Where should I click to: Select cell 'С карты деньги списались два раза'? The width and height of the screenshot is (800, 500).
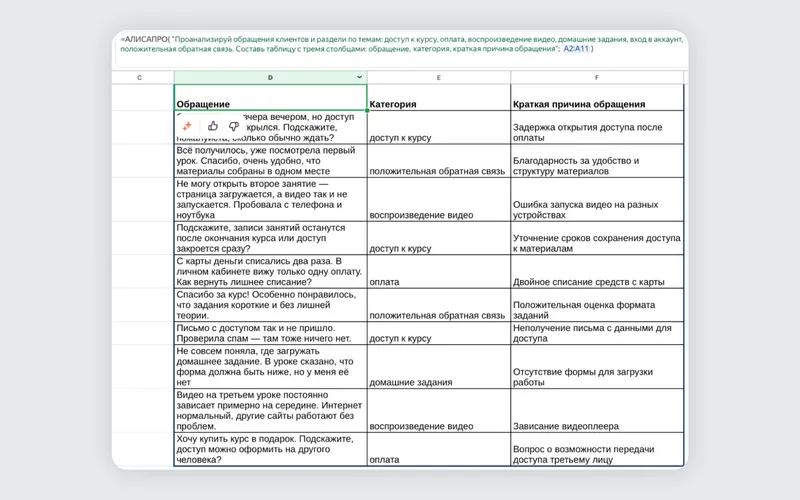[x=270, y=271]
